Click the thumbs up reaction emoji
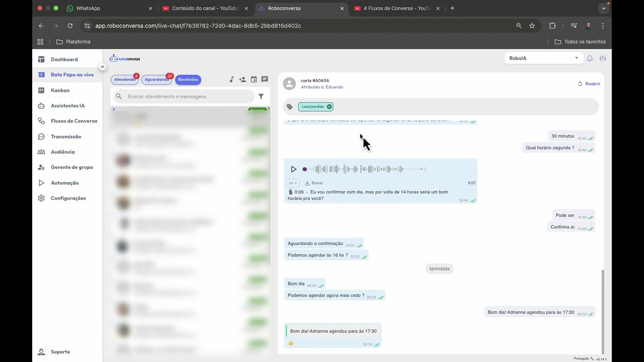This screenshot has height=362, width=644. point(290,343)
